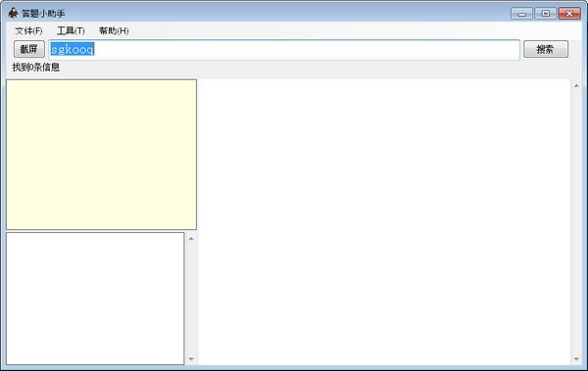Click the up arrow of right scrollbar
588x371 pixels.
[576, 86]
